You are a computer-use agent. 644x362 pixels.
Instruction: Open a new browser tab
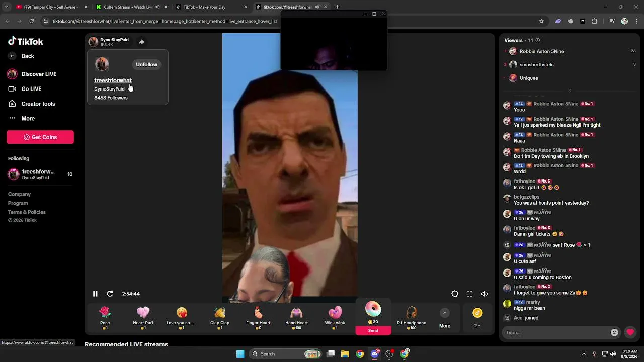[x=337, y=7]
